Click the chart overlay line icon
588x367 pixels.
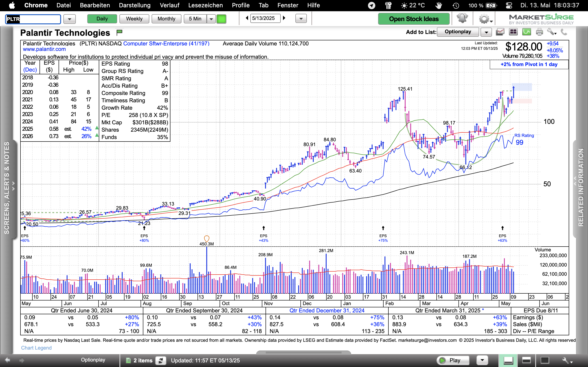500,32
